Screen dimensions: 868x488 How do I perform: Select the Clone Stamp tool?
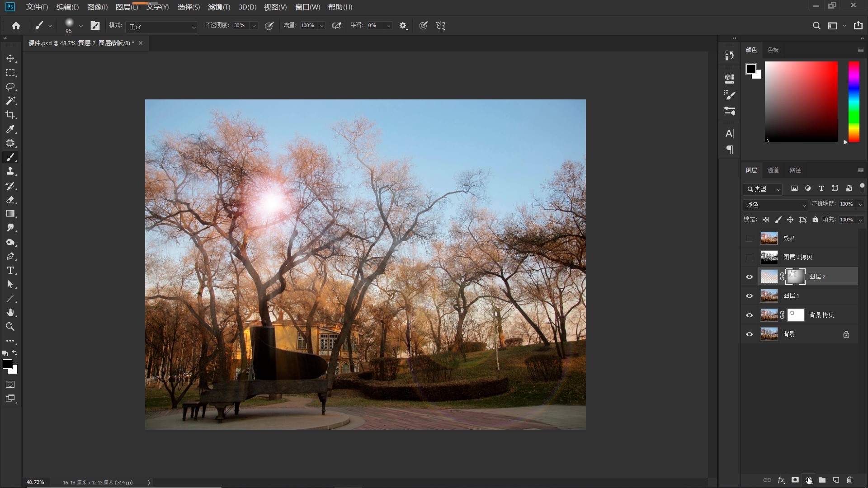tap(10, 171)
